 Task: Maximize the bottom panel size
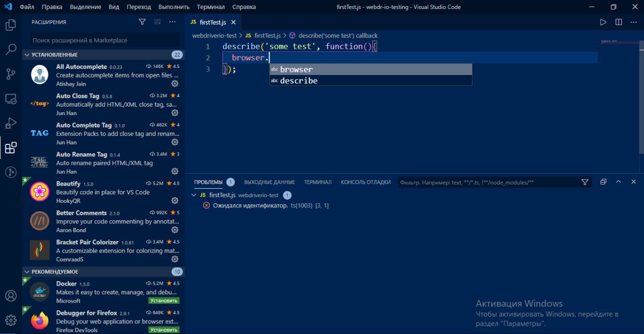pyautogui.click(x=618, y=182)
